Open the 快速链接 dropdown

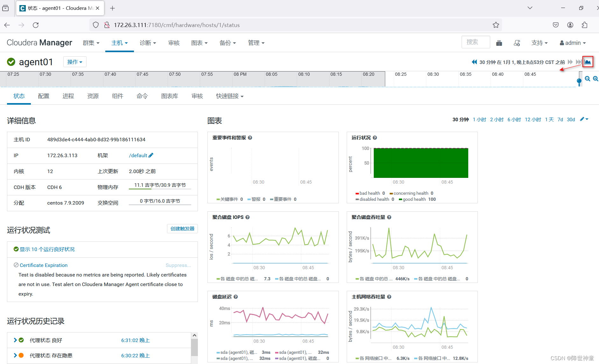tap(230, 96)
